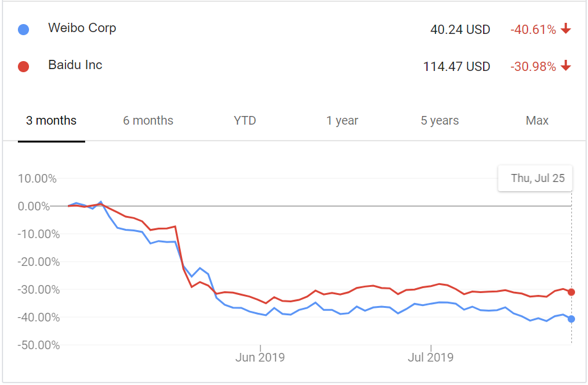
Task: Open the Weibo Corp stock name
Action: pos(82,28)
